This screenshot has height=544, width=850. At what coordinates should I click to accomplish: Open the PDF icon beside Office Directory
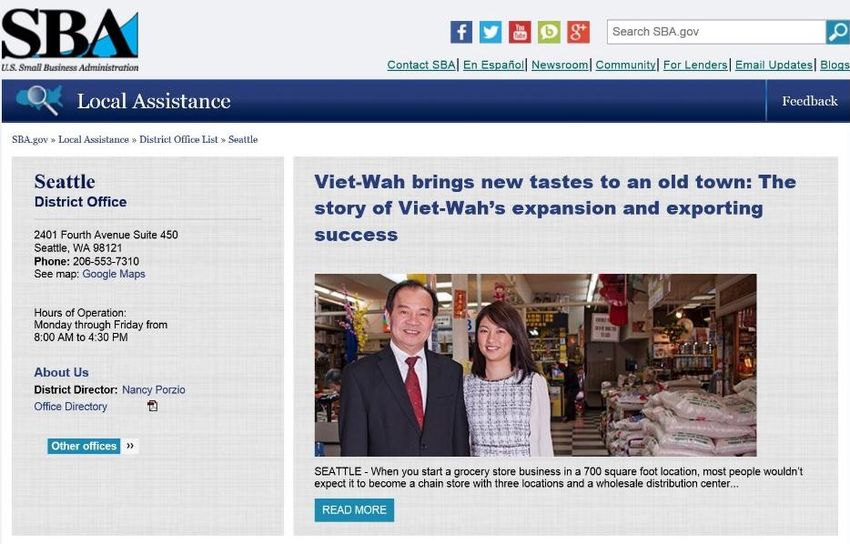[153, 406]
